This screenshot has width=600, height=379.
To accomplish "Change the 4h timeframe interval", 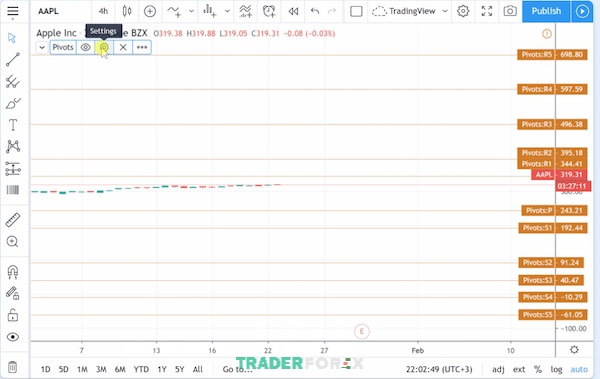I will 103,11.
